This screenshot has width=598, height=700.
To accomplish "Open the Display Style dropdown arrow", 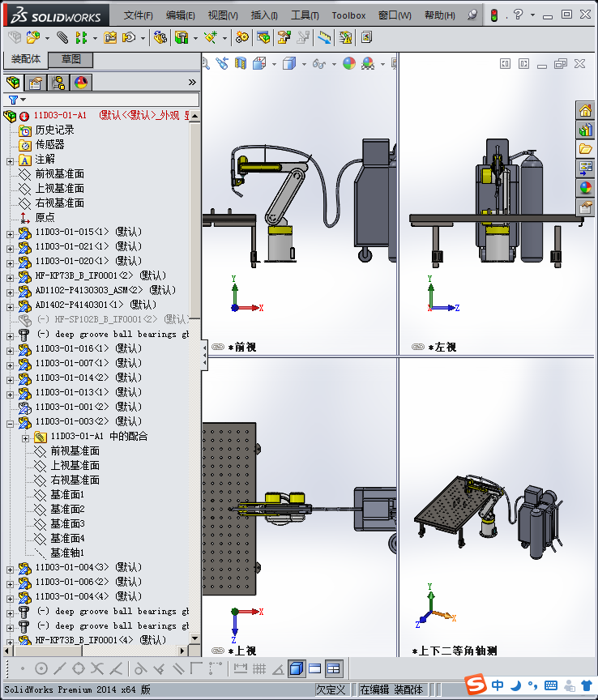I will coord(304,64).
